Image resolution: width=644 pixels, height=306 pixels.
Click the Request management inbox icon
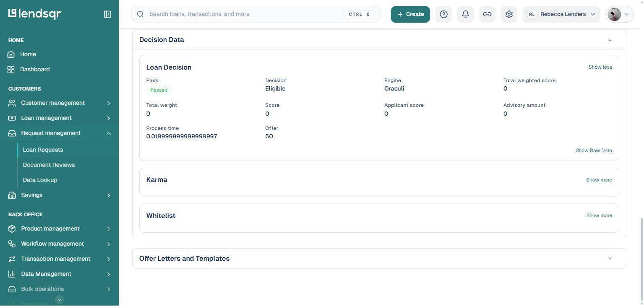(12, 133)
